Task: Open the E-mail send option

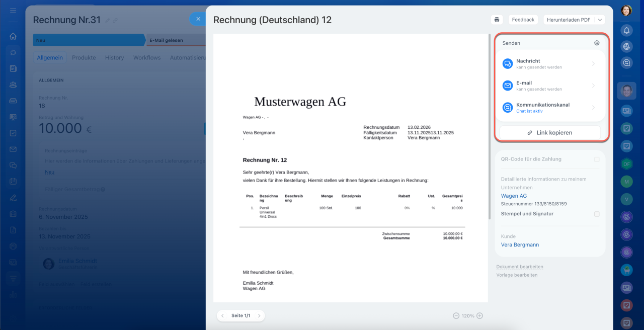Action: pyautogui.click(x=551, y=86)
